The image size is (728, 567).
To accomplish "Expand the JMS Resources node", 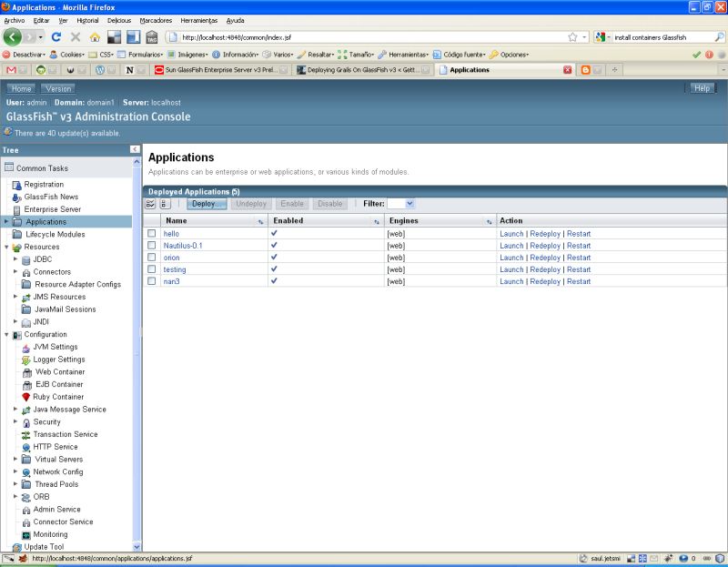I will 15,297.
